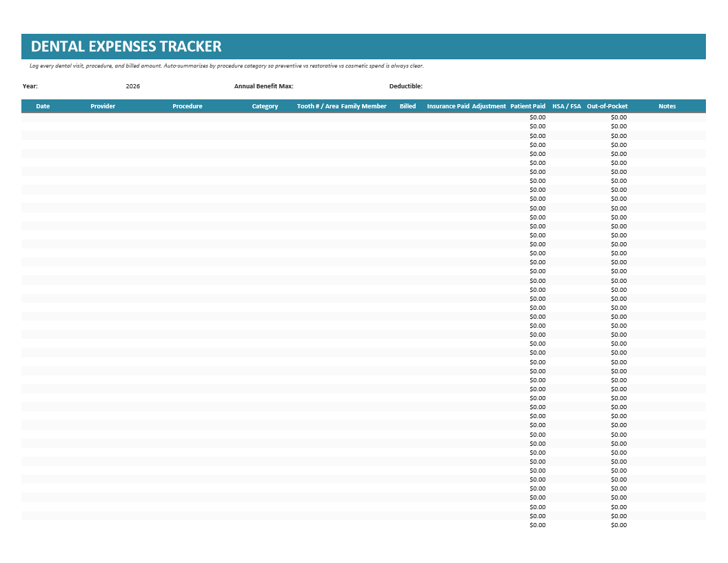
Task: Select the Category column header
Action: pyautogui.click(x=265, y=106)
